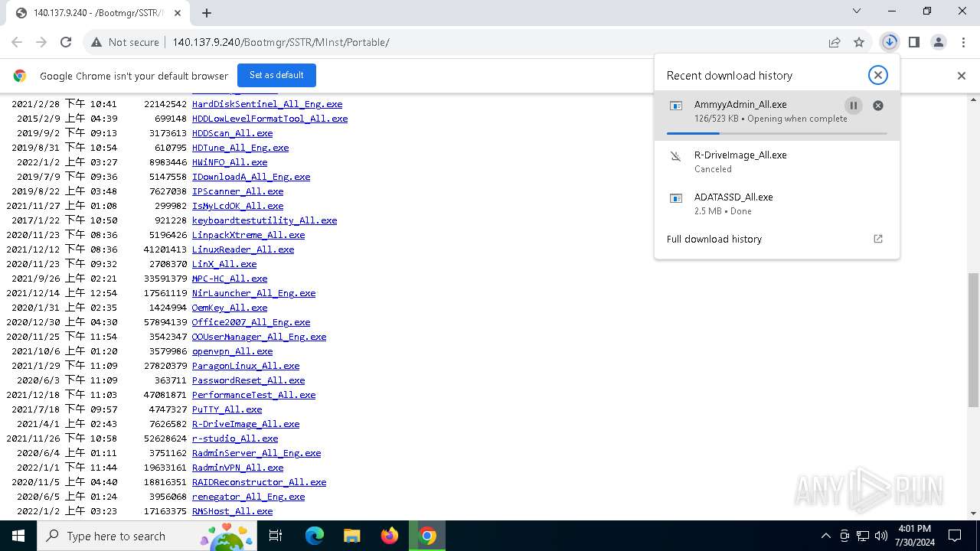Download RadminServer_All_Eng.exe

pyautogui.click(x=256, y=453)
